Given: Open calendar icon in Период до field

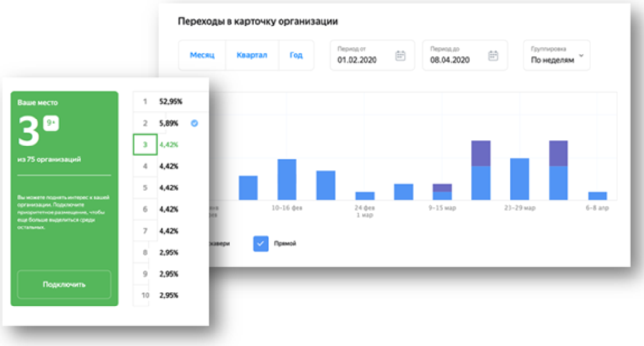Looking at the screenshot, I should click(493, 55).
